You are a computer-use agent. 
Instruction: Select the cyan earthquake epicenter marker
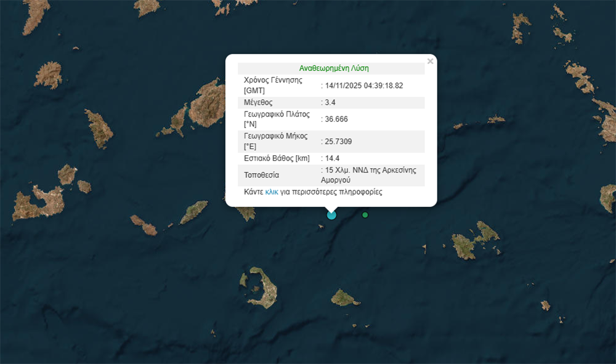tap(331, 215)
